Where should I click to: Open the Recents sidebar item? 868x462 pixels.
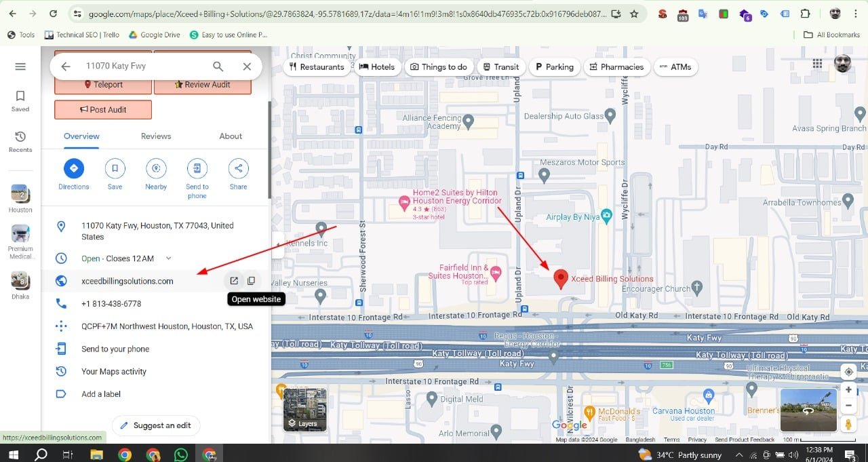coord(20,142)
